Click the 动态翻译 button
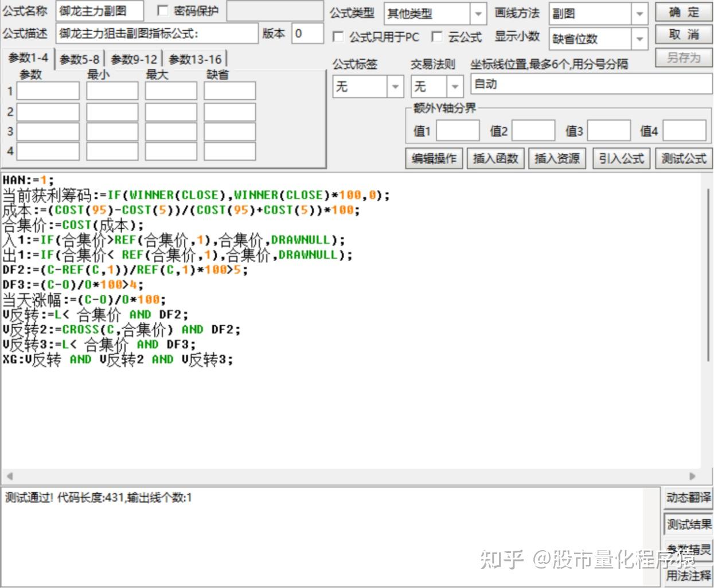The image size is (714, 588). click(x=688, y=497)
